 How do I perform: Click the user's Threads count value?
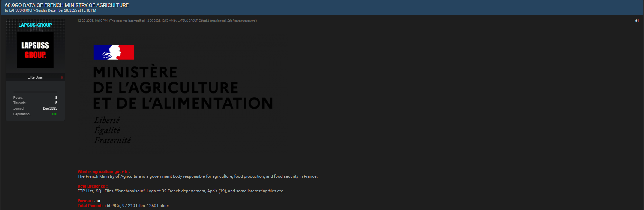coord(56,103)
